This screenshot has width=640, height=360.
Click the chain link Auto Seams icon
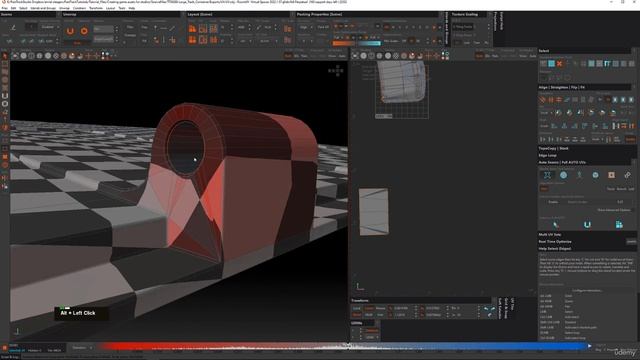627,175
